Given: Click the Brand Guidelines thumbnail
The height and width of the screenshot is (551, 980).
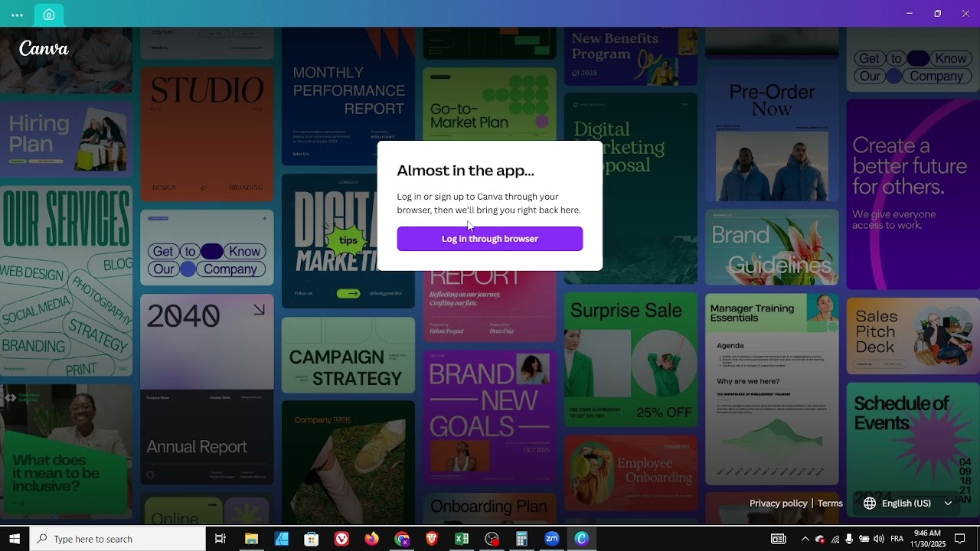Looking at the screenshot, I should point(772,248).
